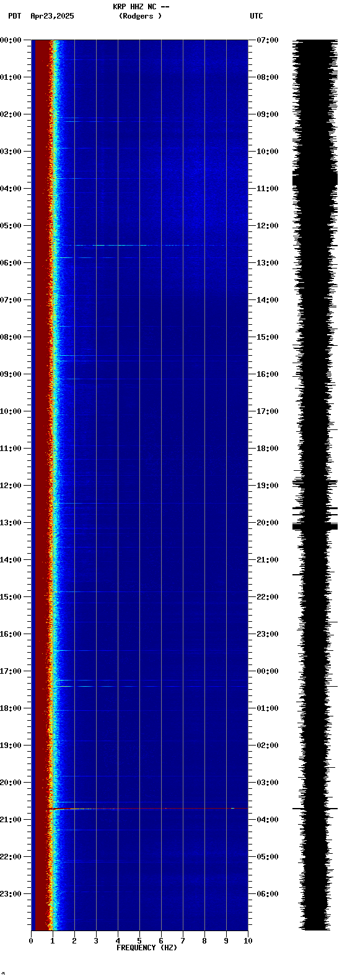The image size is (342, 980).
Task: Click the 19:00 UTC label on right axis
Action: pos(268,486)
